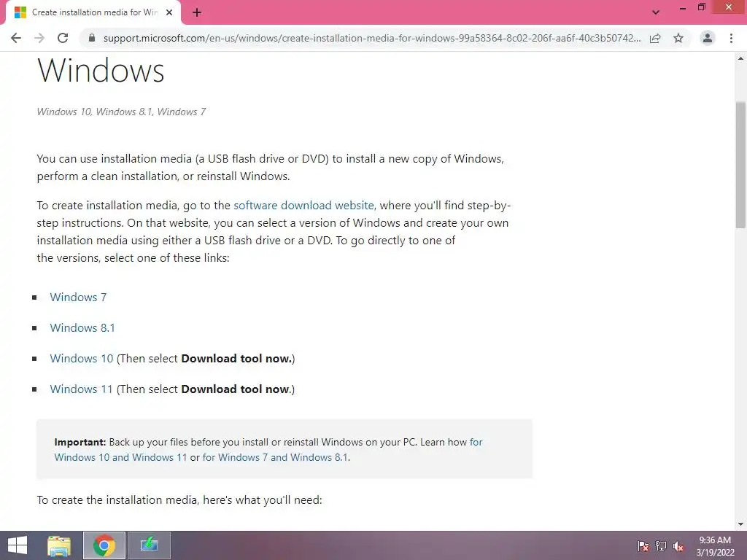Open backup link for Windows 10 and 11
Image resolution: width=747 pixels, height=560 pixels.
point(120,457)
